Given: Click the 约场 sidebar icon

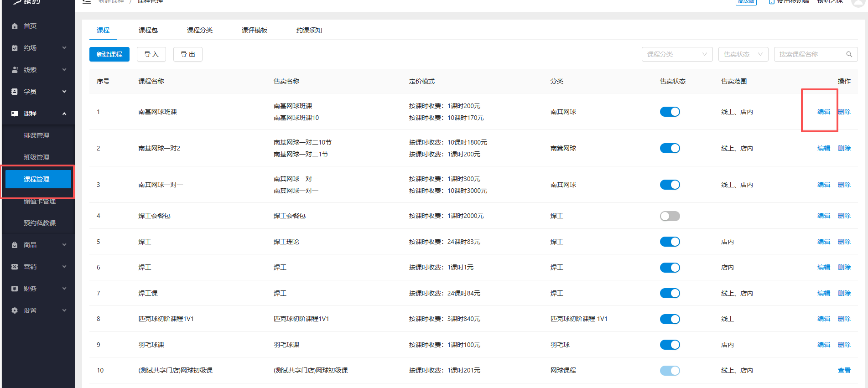Looking at the screenshot, I should 15,48.
